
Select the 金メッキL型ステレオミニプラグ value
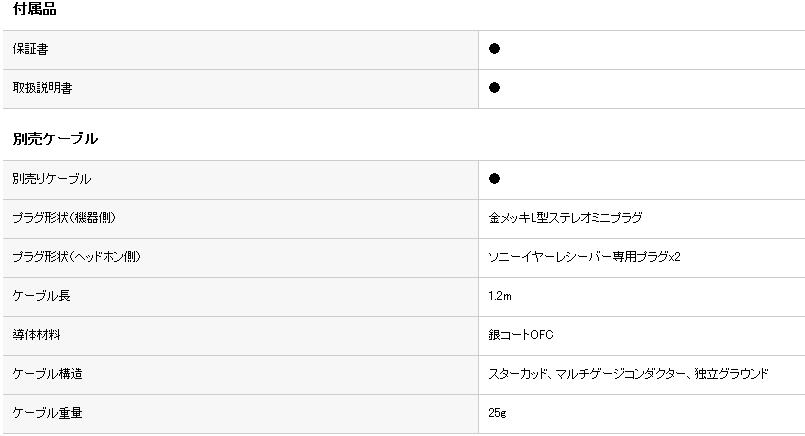tap(565, 218)
